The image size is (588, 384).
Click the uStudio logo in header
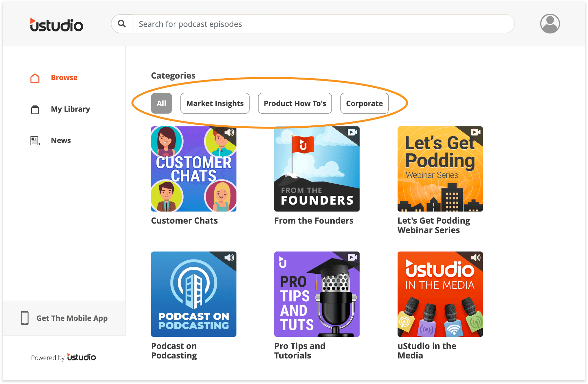pos(56,25)
